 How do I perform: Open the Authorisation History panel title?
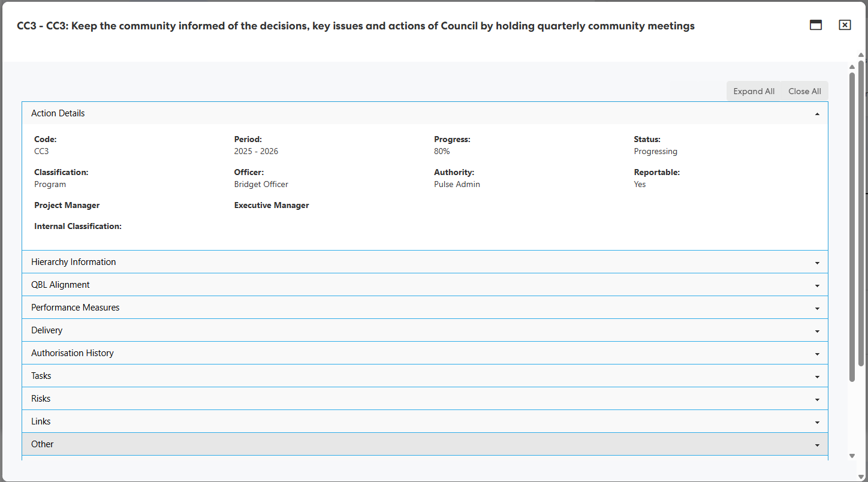[73, 353]
